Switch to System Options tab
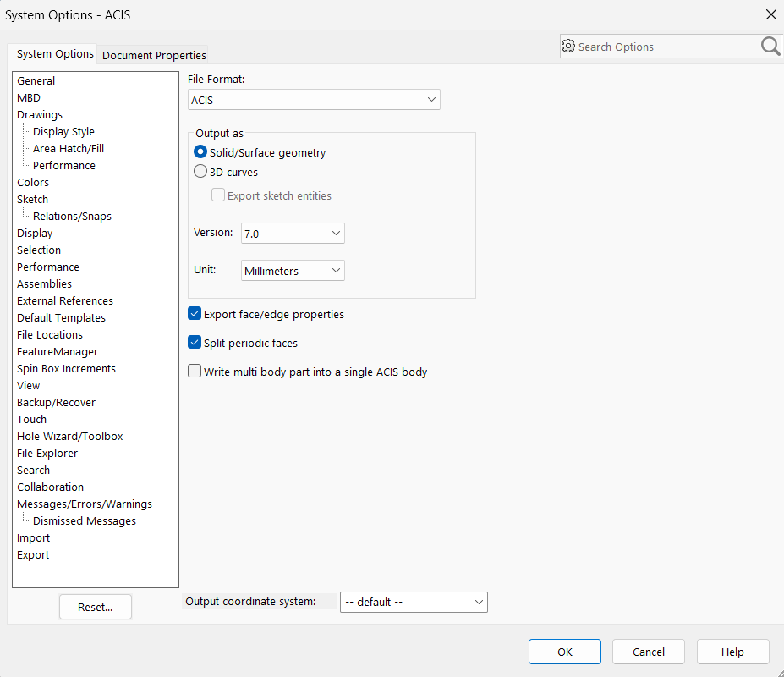The width and height of the screenshot is (784, 677). click(55, 54)
